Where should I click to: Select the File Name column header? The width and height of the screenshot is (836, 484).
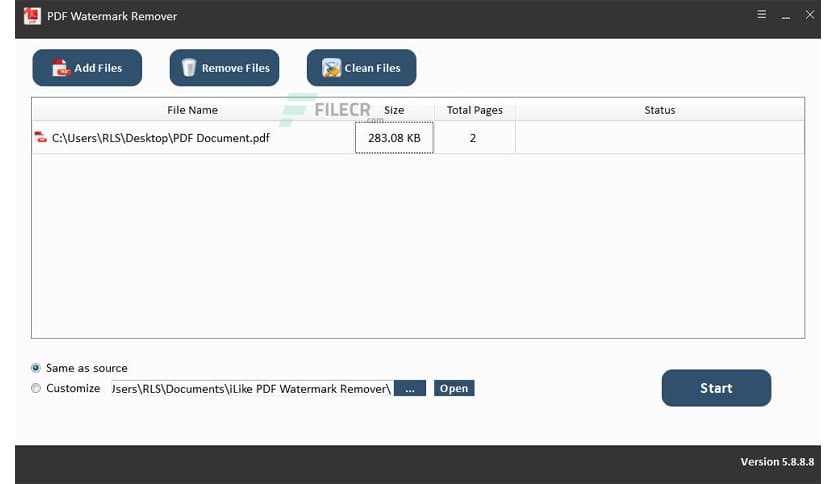coord(192,110)
